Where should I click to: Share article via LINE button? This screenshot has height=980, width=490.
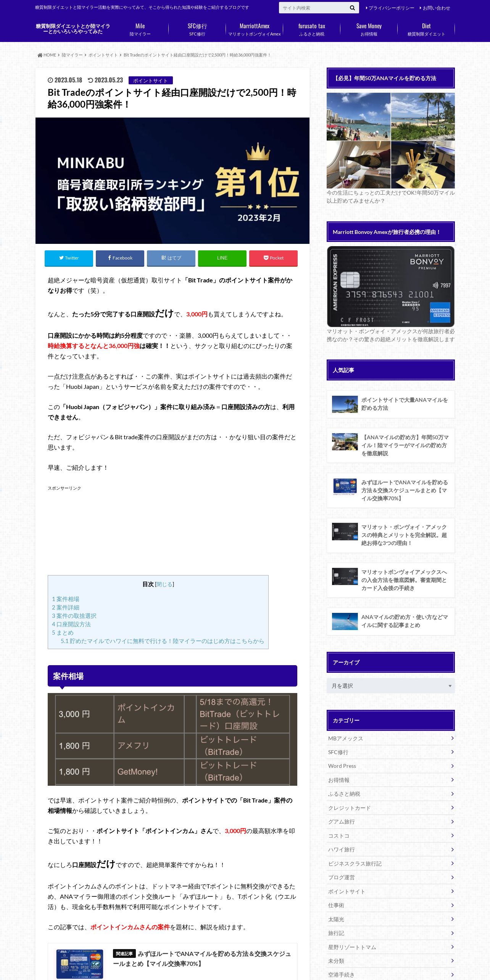tap(222, 258)
